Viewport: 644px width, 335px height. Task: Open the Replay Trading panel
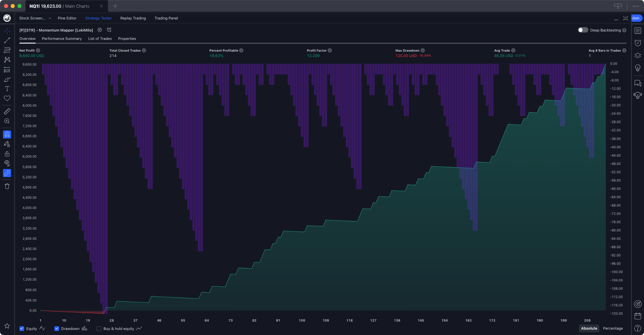(133, 18)
